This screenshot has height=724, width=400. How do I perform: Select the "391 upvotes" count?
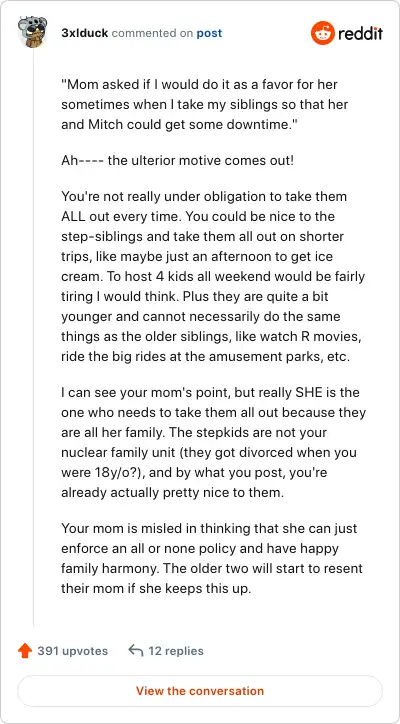(x=73, y=651)
